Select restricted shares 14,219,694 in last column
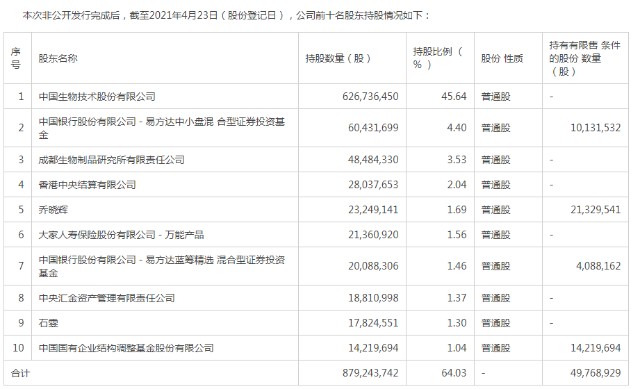The image size is (640, 389). click(x=596, y=348)
